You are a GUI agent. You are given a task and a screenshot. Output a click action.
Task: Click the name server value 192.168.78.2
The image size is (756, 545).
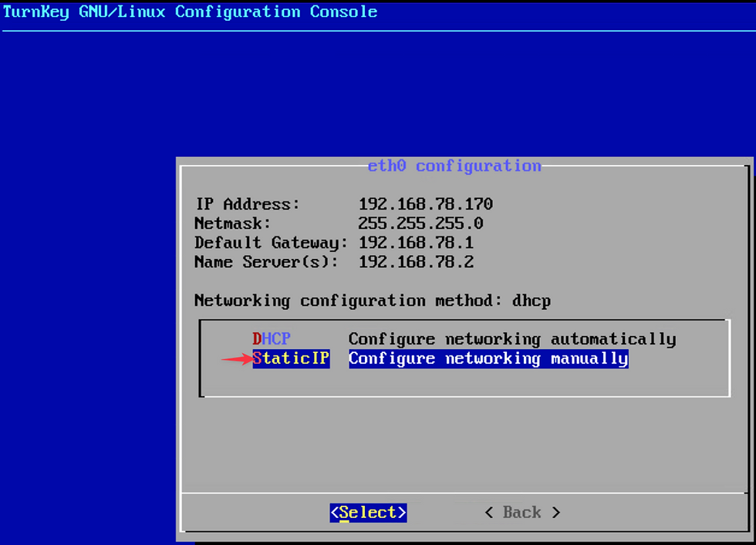(416, 261)
